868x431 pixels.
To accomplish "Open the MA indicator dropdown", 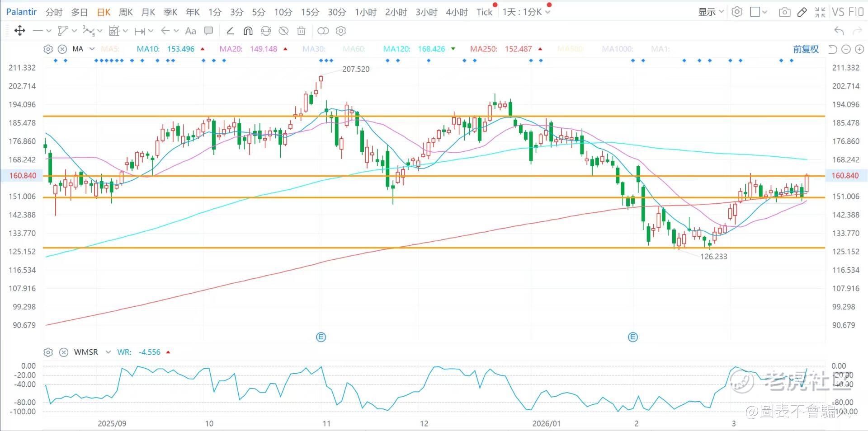I will click(92, 49).
